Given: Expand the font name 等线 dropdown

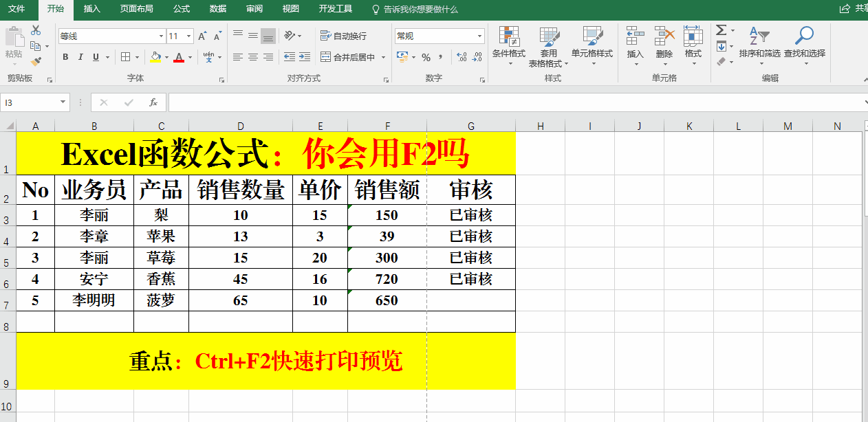Looking at the screenshot, I should (161, 36).
